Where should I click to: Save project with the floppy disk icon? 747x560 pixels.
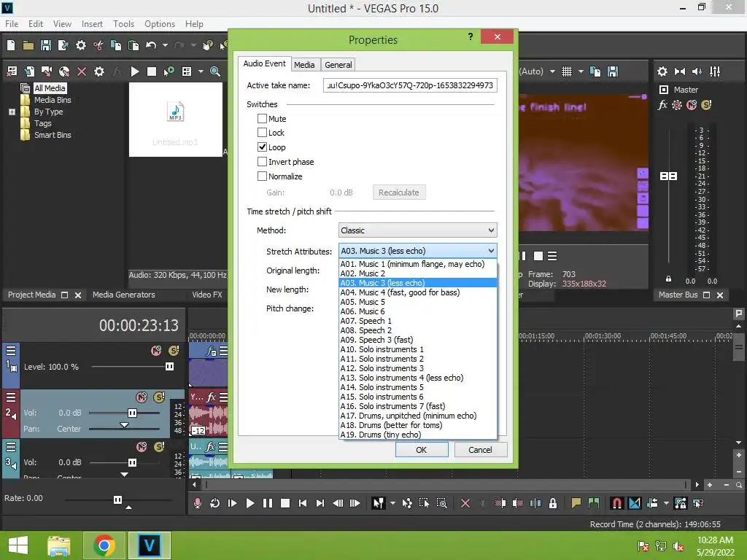(46, 45)
